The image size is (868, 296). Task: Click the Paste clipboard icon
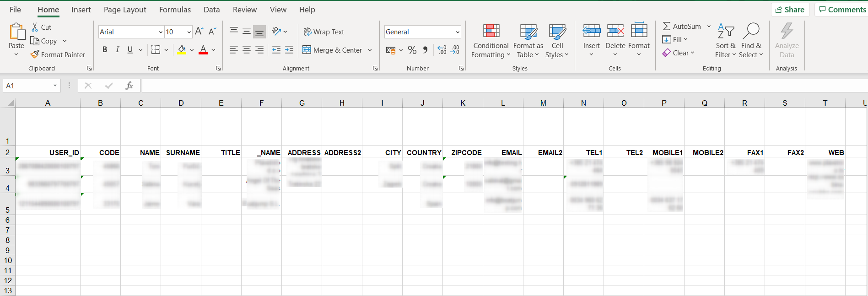[17, 32]
